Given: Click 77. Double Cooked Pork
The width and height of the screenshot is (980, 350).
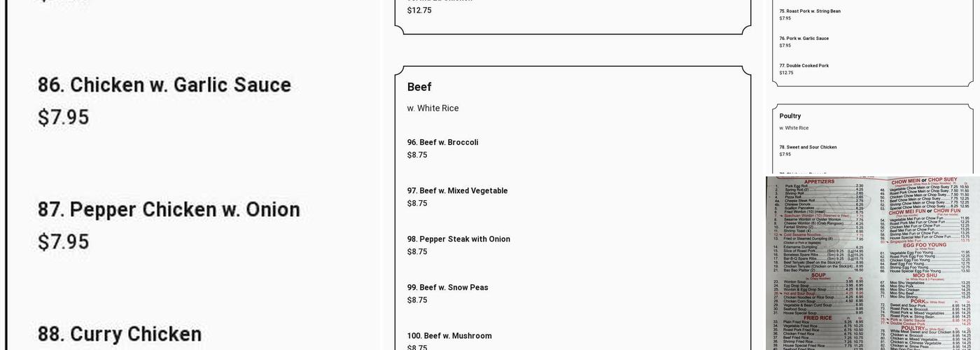Looking at the screenshot, I should 804,66.
